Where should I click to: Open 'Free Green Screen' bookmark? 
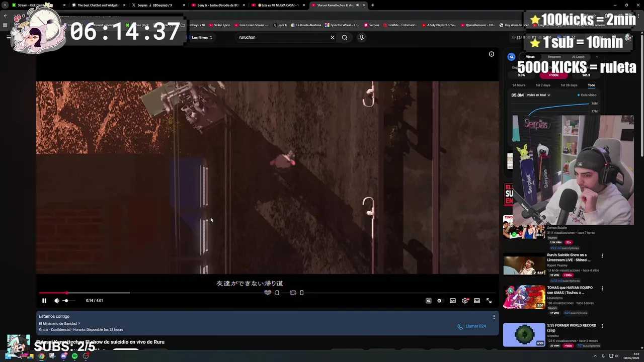click(x=251, y=25)
